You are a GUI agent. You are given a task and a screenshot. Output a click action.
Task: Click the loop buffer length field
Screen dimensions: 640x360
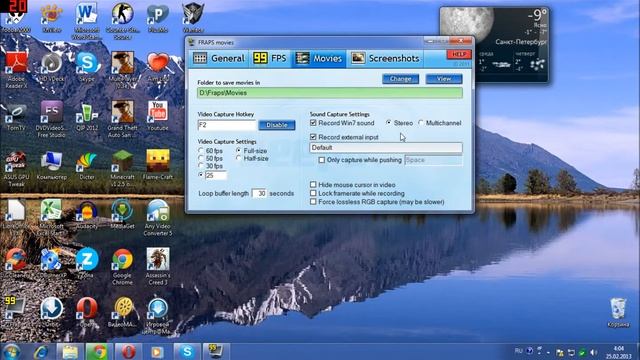pyautogui.click(x=259, y=193)
